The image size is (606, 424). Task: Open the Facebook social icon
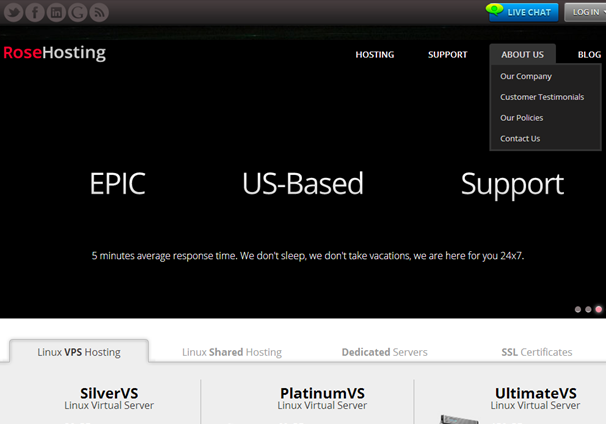[x=35, y=12]
